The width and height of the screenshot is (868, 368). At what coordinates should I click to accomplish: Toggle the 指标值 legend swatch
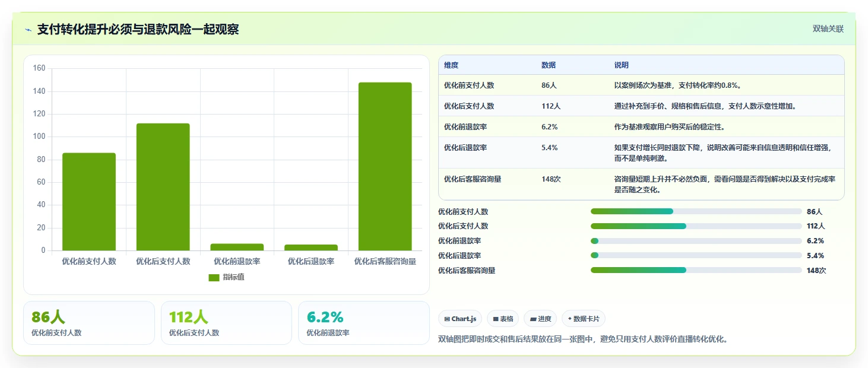point(214,278)
